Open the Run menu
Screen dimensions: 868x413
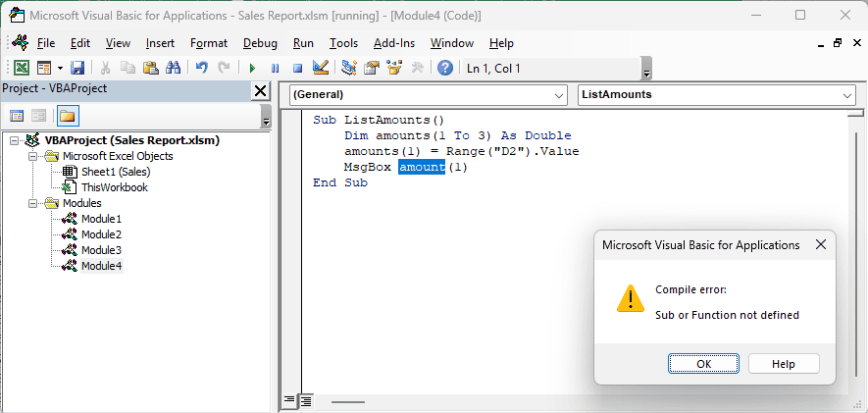pos(303,43)
